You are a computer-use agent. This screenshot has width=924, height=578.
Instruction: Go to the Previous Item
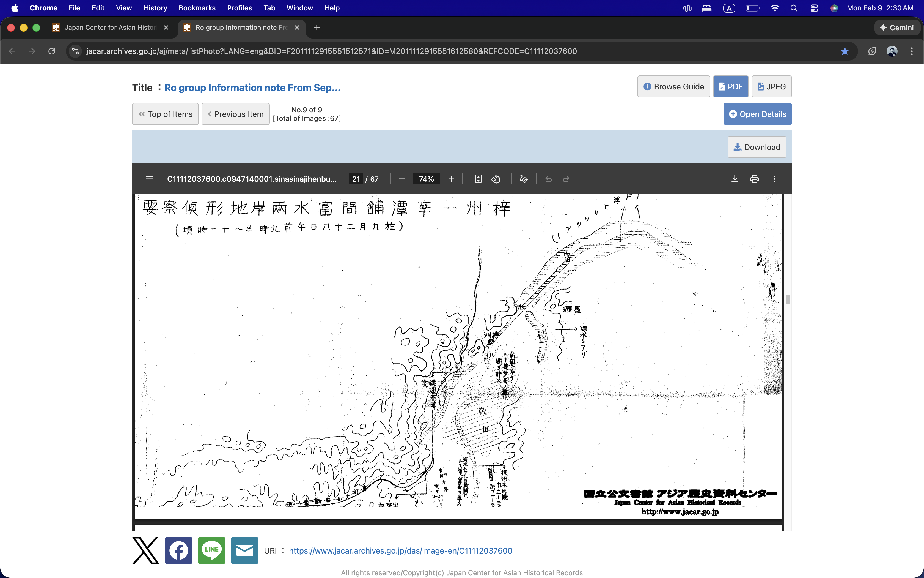tap(236, 114)
